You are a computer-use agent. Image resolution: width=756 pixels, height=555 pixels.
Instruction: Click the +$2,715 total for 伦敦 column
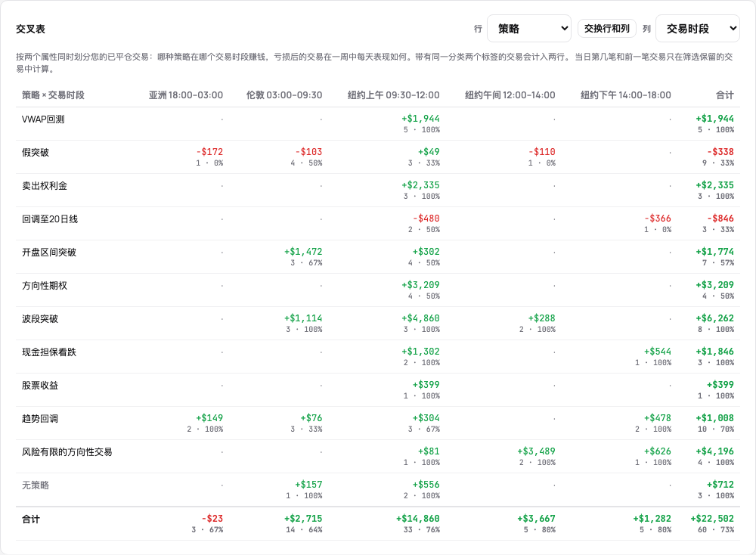point(303,519)
